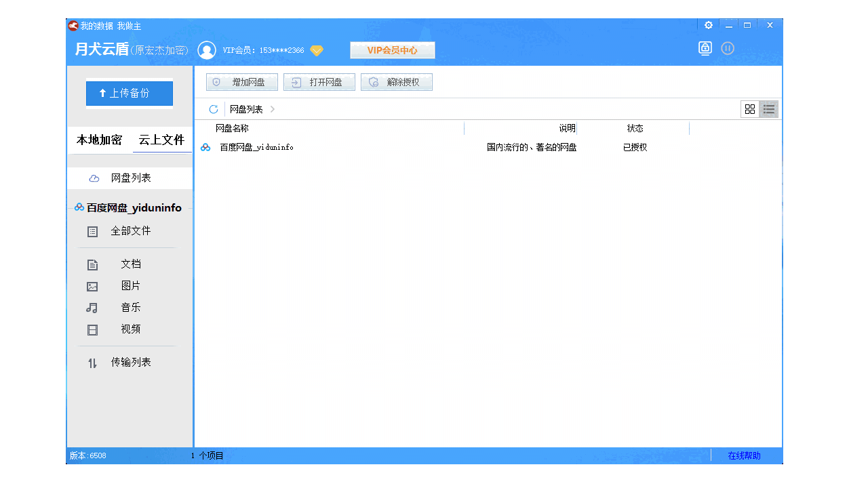Switch to list view layout
Viewport: 868px width, 488px height.
coord(769,108)
